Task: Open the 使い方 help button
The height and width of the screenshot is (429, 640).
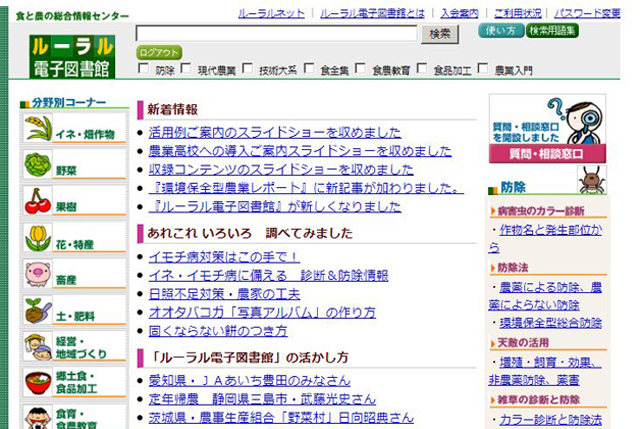Action: [x=500, y=32]
